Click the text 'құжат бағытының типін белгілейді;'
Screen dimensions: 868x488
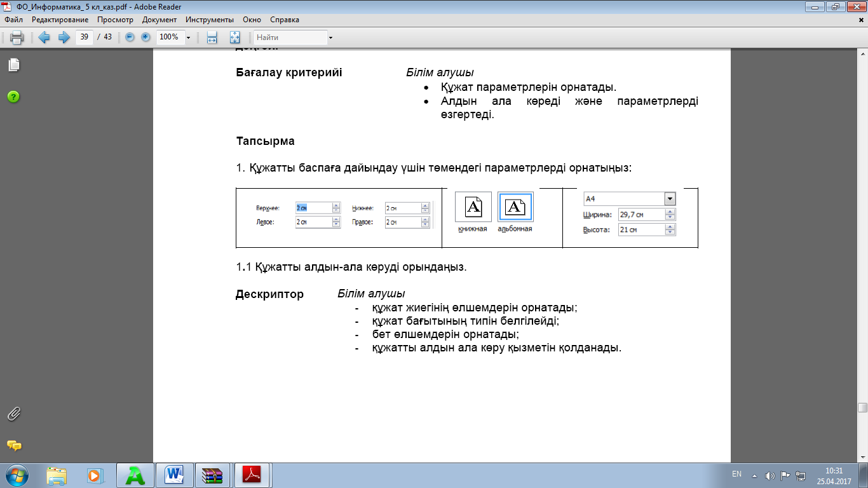point(466,321)
